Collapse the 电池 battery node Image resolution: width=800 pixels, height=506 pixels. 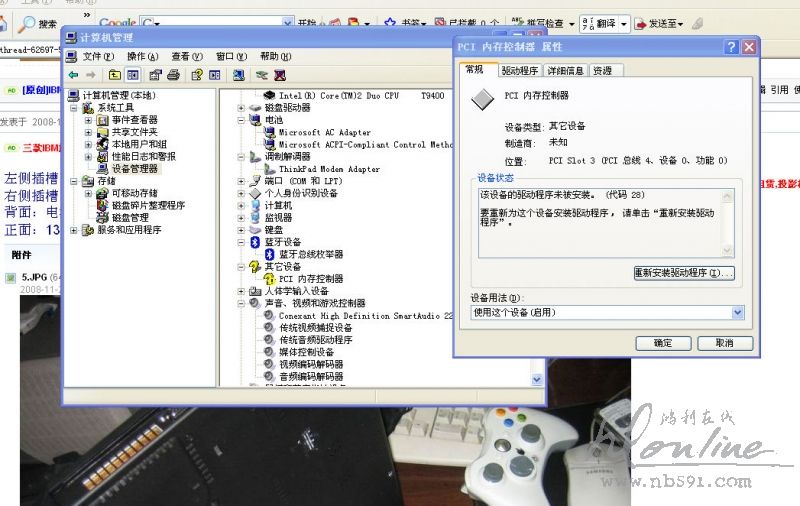click(242, 120)
